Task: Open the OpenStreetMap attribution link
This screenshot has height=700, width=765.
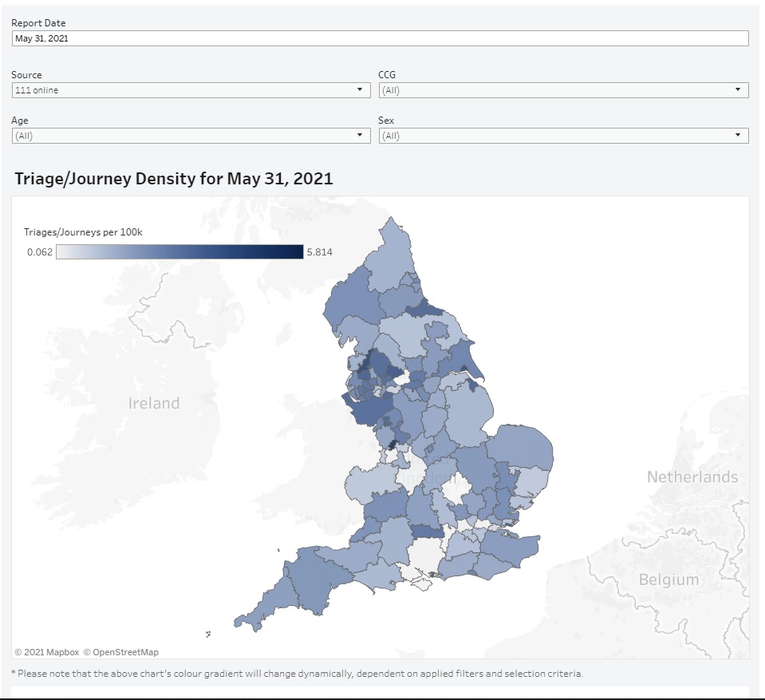Action: coord(124,652)
